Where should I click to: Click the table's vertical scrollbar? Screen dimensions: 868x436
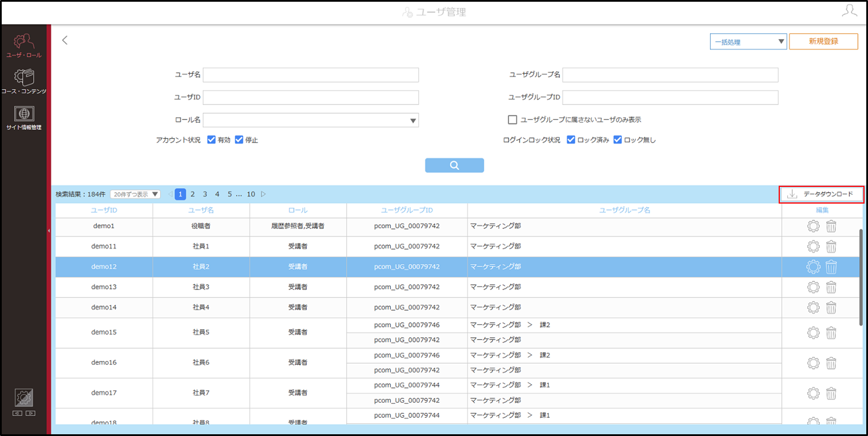[861, 277]
